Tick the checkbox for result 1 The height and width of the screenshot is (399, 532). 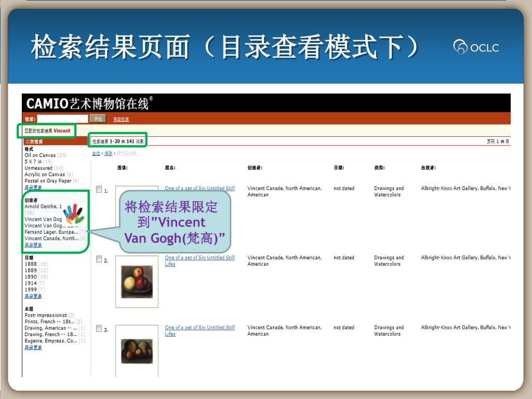[99, 189]
